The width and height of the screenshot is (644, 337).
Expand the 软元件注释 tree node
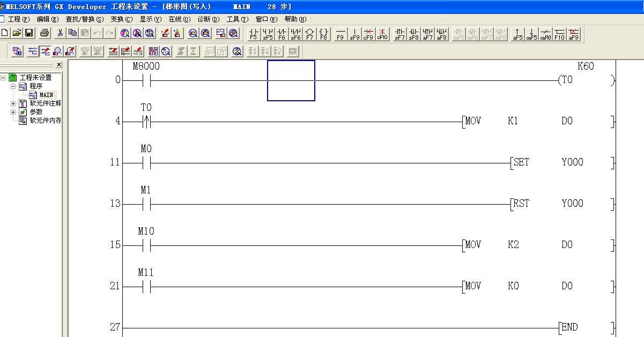click(13, 103)
